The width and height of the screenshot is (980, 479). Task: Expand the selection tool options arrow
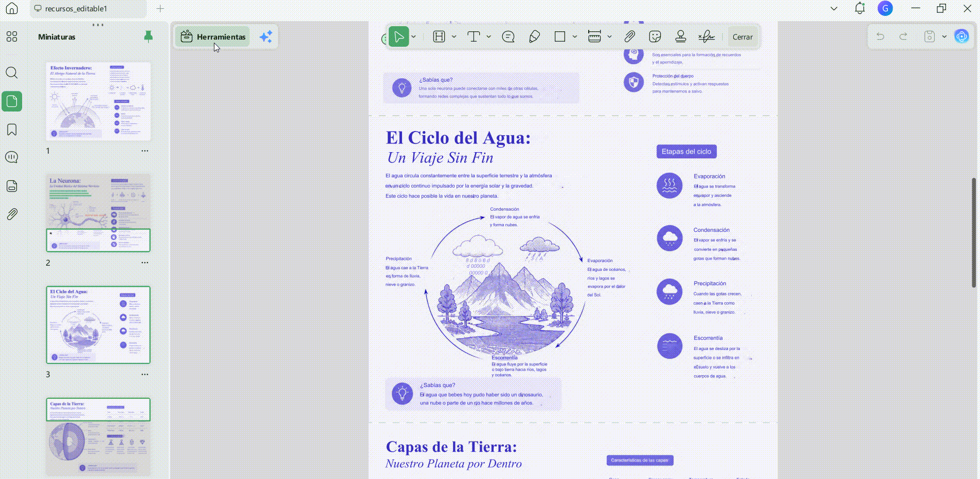click(x=413, y=36)
